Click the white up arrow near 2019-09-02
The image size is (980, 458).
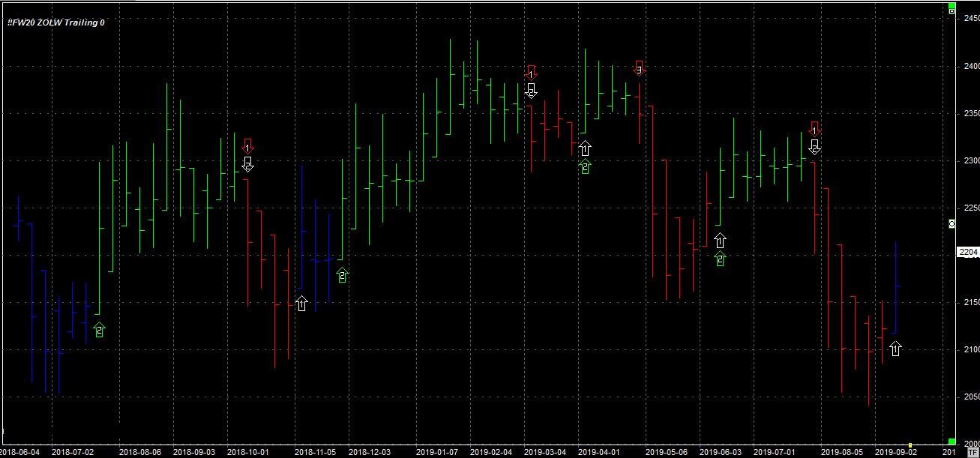pyautogui.click(x=895, y=349)
